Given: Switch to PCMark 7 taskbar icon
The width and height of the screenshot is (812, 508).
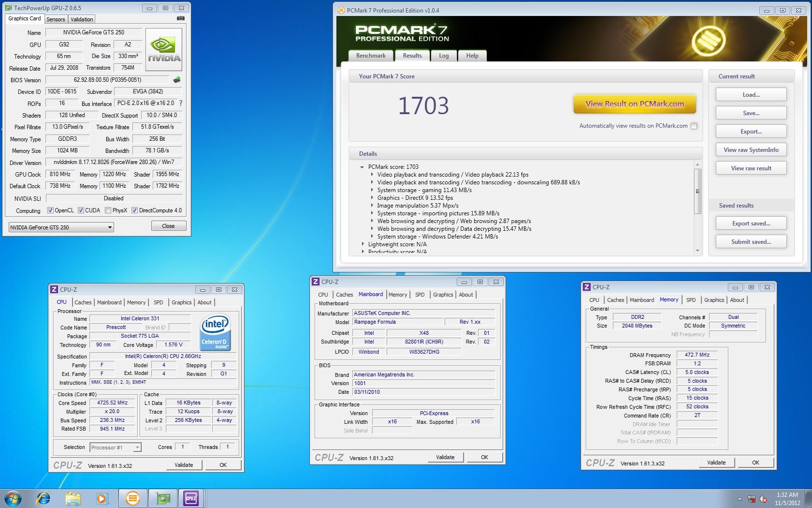Looking at the screenshot, I should click(x=132, y=498).
